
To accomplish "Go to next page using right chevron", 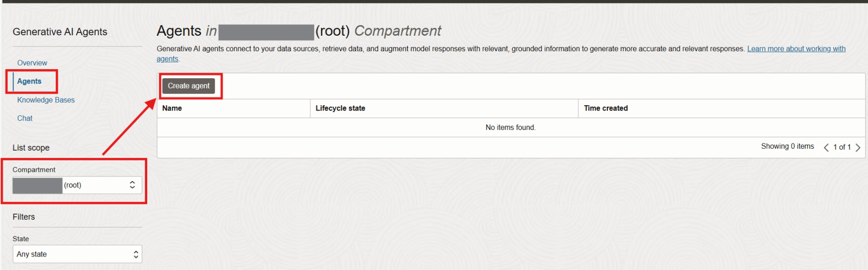I will 858,147.
